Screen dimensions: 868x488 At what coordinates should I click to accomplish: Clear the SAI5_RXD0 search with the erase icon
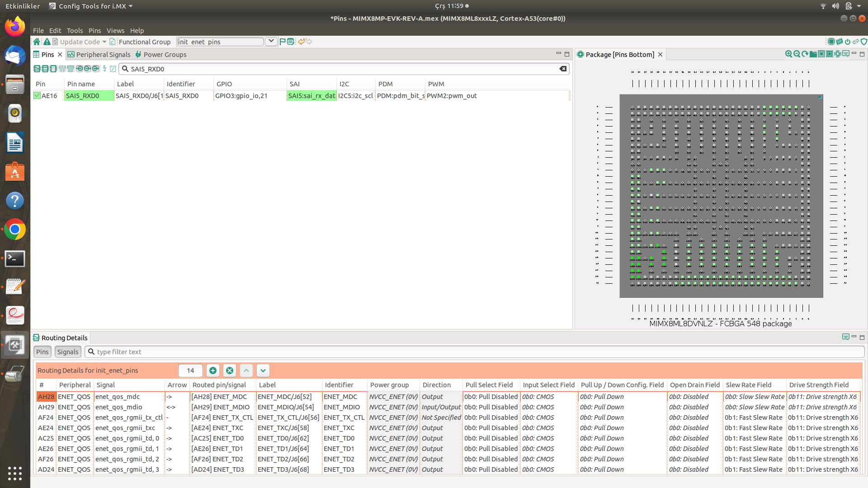tap(563, 69)
